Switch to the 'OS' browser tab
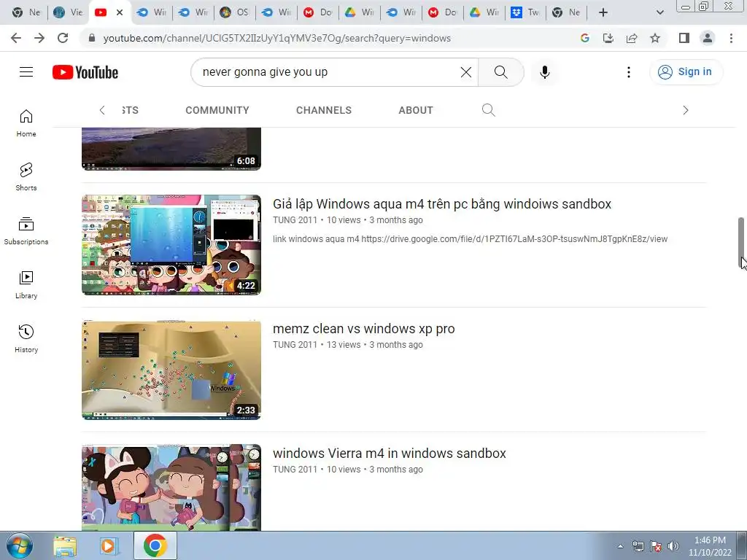The height and width of the screenshot is (560, 747). pyautogui.click(x=234, y=12)
